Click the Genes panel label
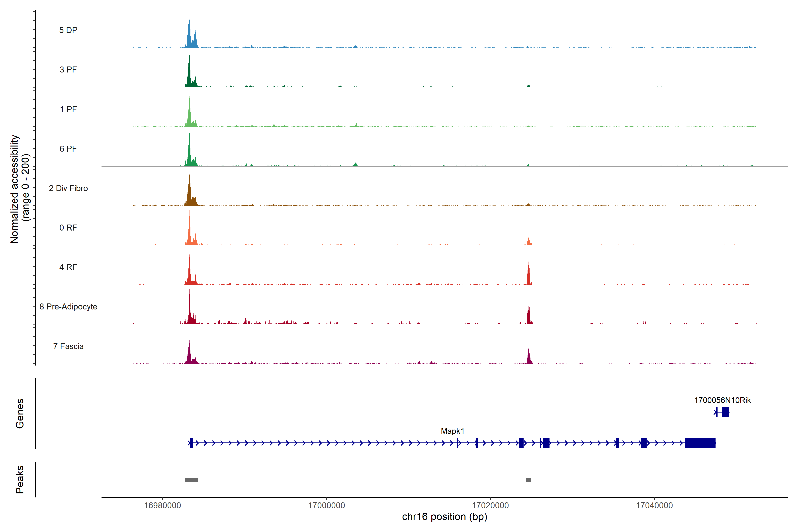The height and width of the screenshot is (532, 798). click(x=20, y=413)
